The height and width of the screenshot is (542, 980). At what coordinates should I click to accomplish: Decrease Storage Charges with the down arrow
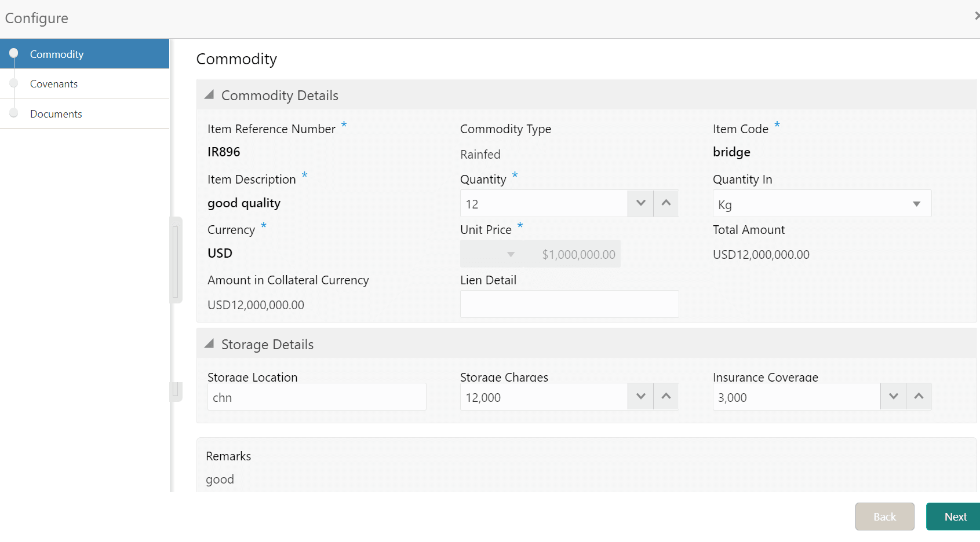640,396
